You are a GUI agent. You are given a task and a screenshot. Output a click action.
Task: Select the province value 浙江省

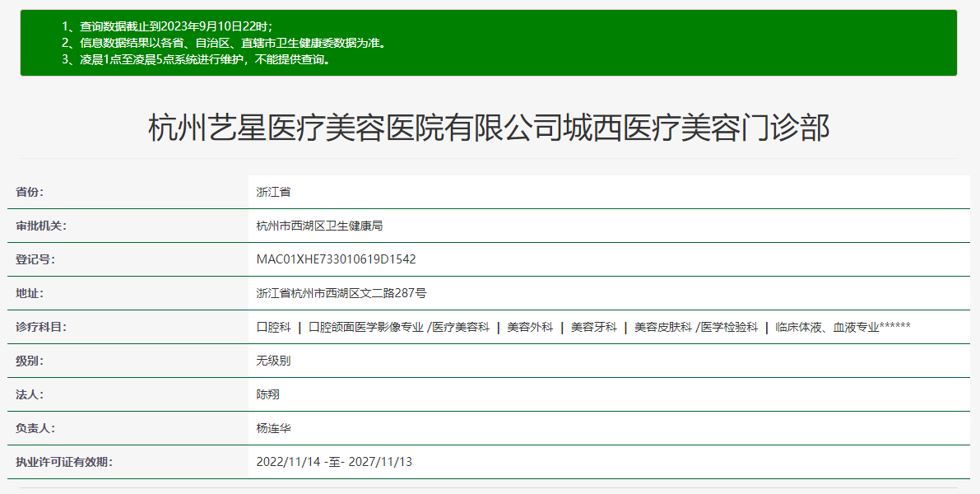coord(273,192)
